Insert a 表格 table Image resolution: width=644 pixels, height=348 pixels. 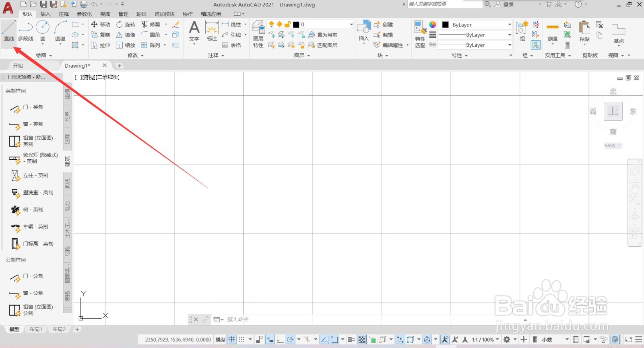[231, 45]
